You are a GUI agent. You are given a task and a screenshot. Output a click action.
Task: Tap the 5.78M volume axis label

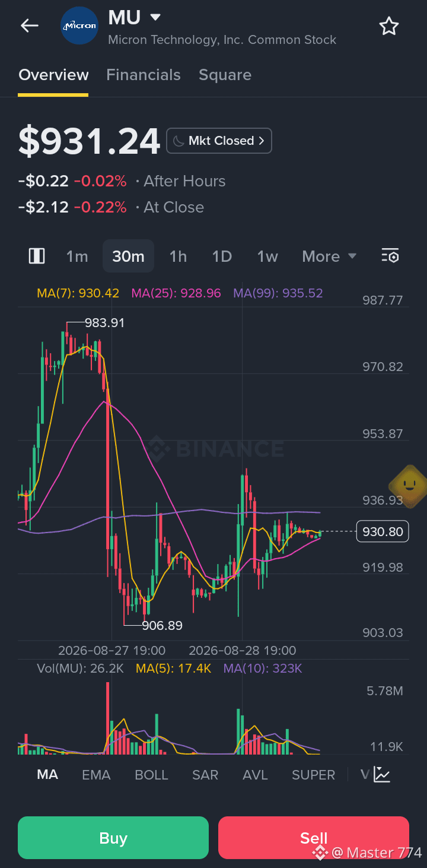pyautogui.click(x=385, y=691)
